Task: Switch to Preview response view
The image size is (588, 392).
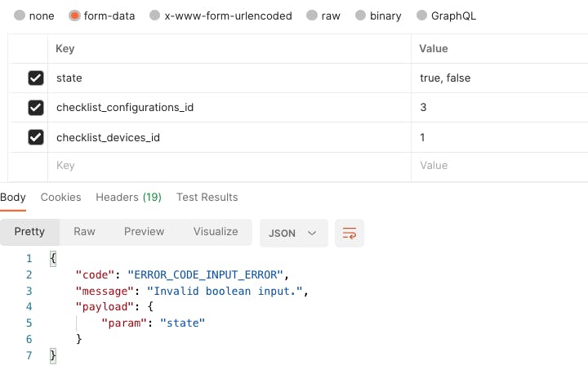Action: (144, 232)
